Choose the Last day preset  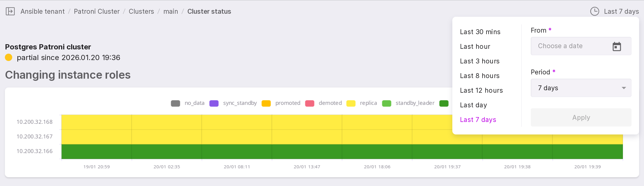(473, 105)
